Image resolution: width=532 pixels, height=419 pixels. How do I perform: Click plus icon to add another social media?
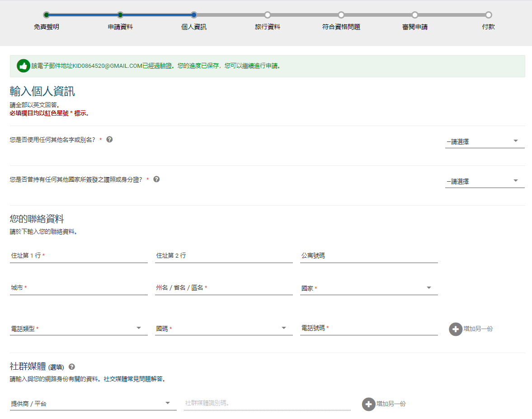[x=369, y=404]
